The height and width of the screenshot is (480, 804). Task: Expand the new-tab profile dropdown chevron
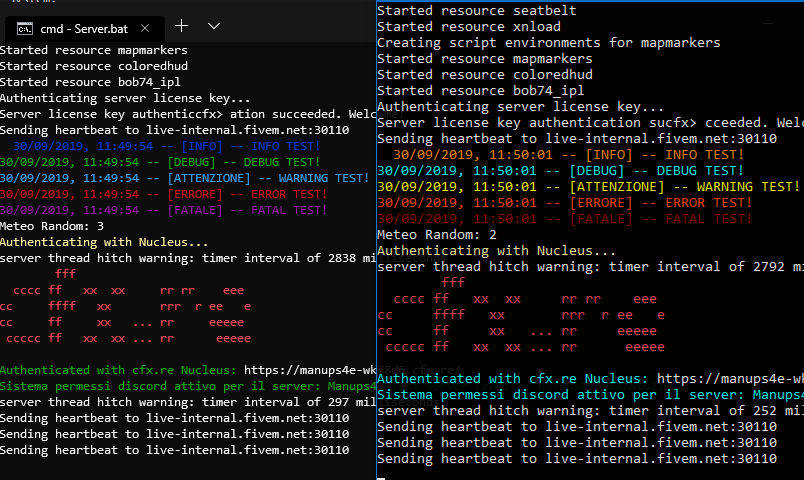tap(214, 25)
